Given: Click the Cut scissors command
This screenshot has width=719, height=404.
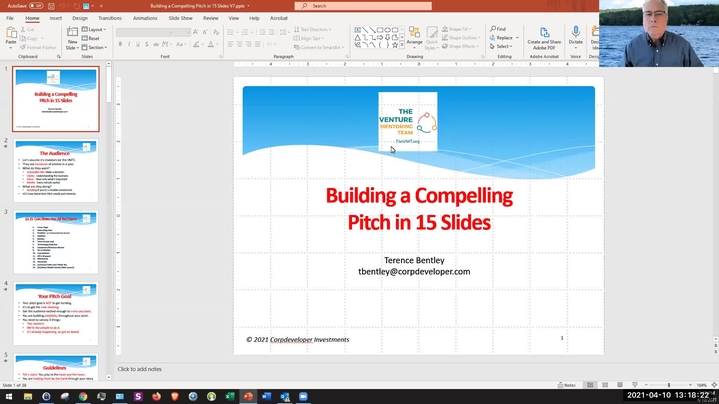Looking at the screenshot, I should 27,29.
